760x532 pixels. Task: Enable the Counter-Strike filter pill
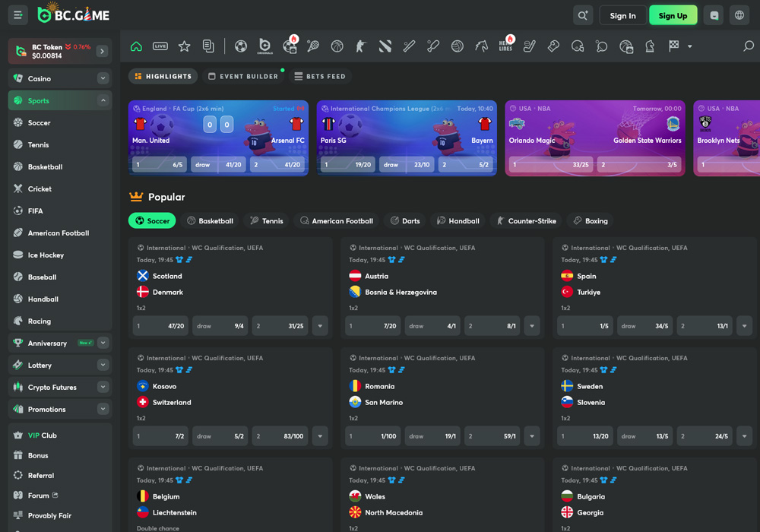coord(527,220)
